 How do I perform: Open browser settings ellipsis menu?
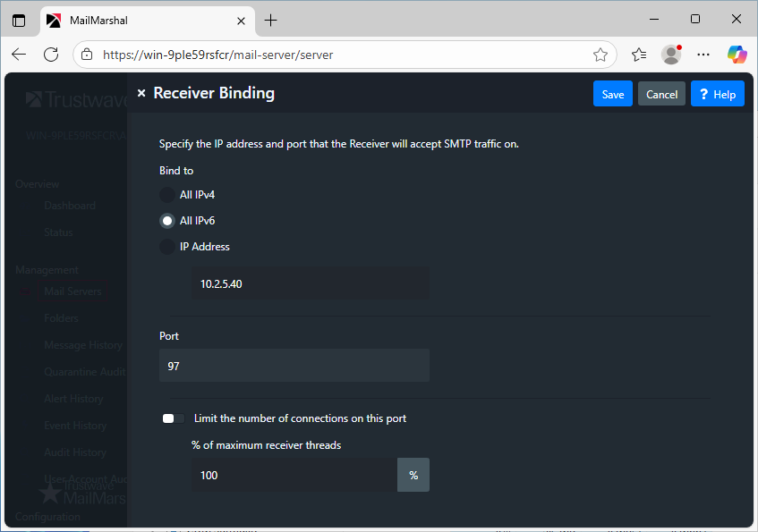click(703, 55)
